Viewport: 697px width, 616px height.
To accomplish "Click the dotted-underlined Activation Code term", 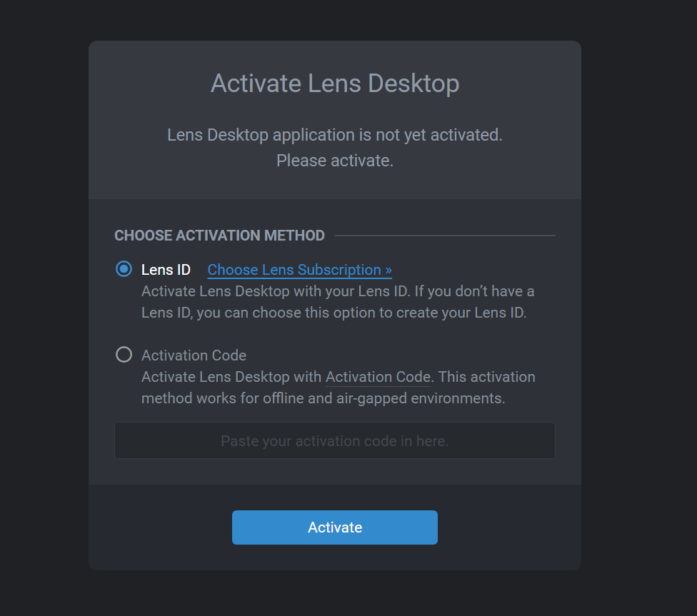I will click(378, 377).
